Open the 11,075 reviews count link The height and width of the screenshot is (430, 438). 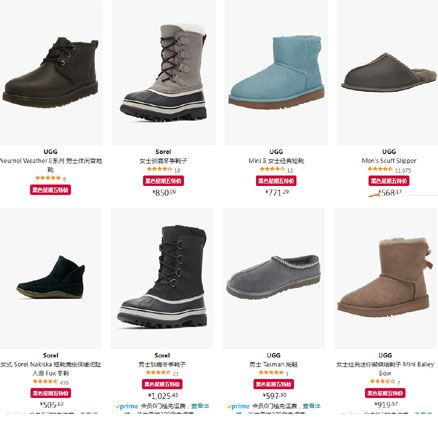(x=403, y=170)
